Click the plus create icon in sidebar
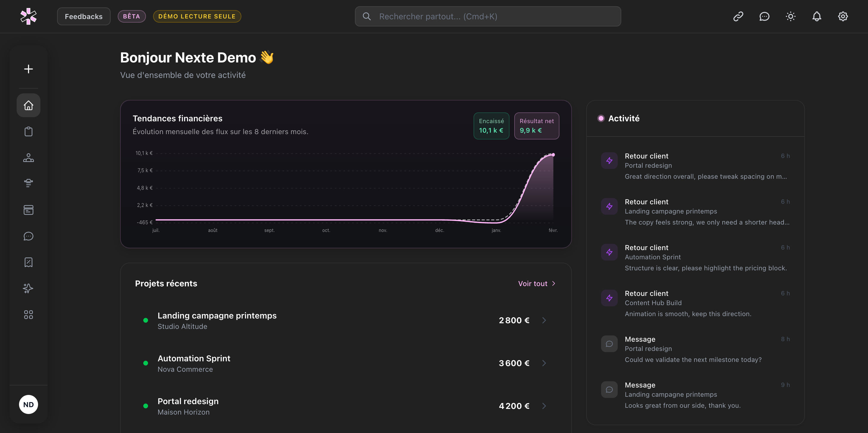The image size is (868, 433). pyautogui.click(x=28, y=69)
